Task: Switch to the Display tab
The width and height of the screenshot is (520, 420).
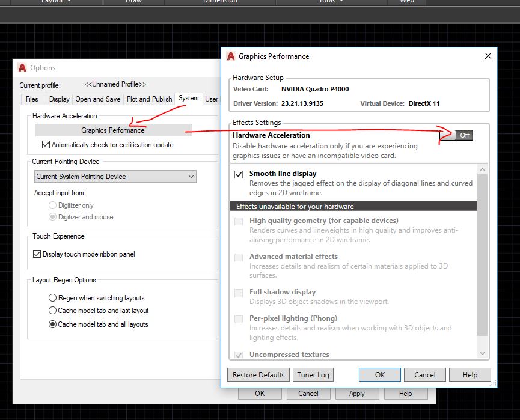Action: pyautogui.click(x=59, y=99)
